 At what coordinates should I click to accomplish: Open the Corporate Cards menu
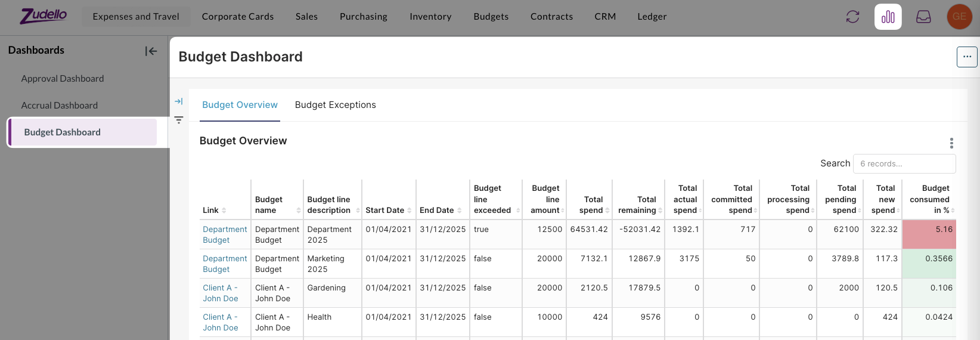click(237, 17)
